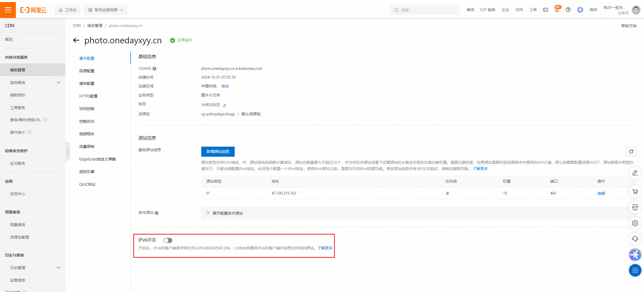
Task: Open the floating settings gear icon
Action: (x=635, y=223)
